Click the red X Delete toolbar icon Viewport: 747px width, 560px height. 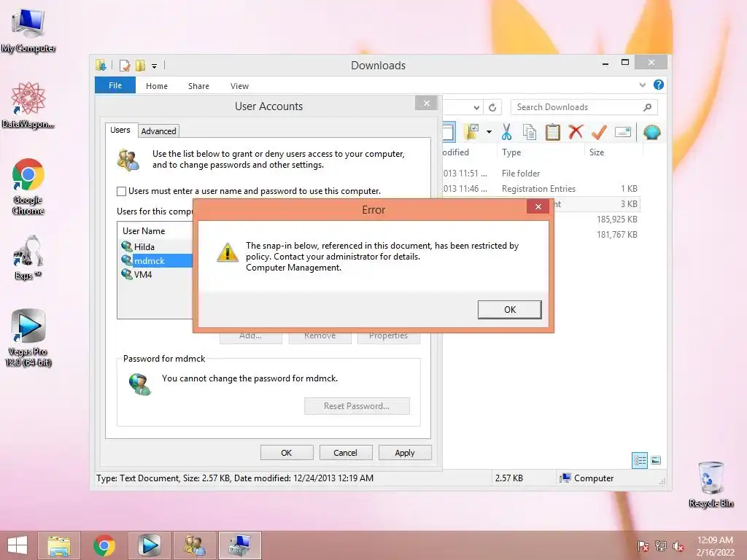coord(576,131)
